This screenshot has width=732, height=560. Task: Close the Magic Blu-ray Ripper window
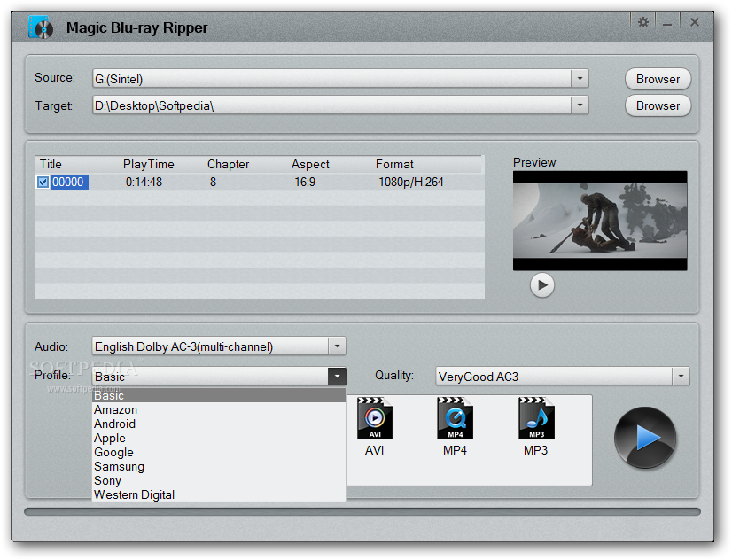pos(695,22)
